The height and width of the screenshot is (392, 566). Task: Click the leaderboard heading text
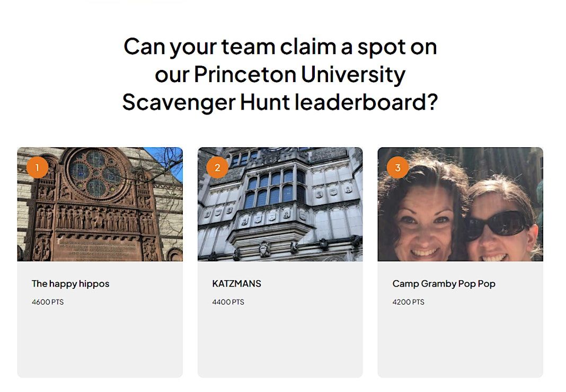tap(280, 74)
